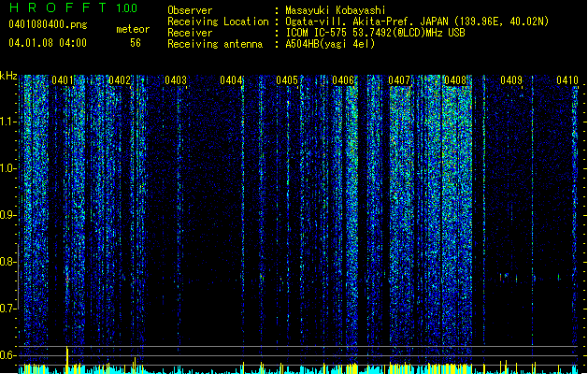Click the meteor label
This screenshot has width=588, height=374.
[133, 29]
